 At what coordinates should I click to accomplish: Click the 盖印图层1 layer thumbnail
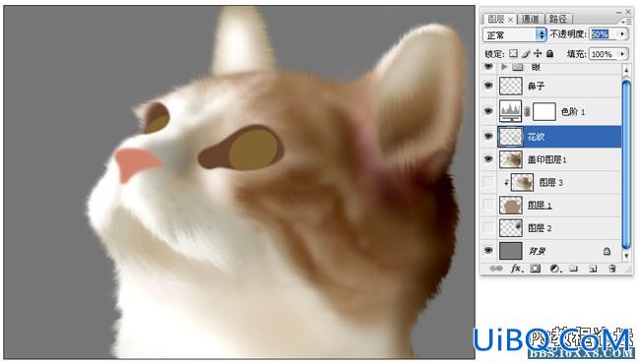point(510,159)
